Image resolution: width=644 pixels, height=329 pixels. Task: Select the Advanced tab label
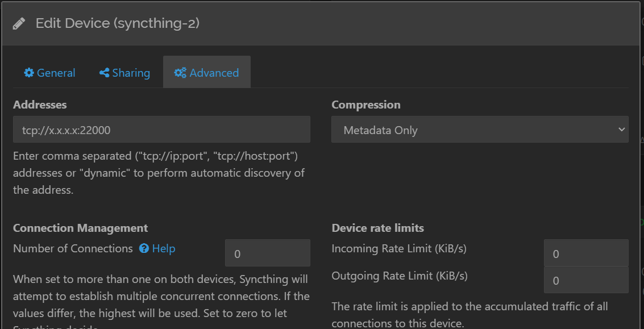(214, 73)
